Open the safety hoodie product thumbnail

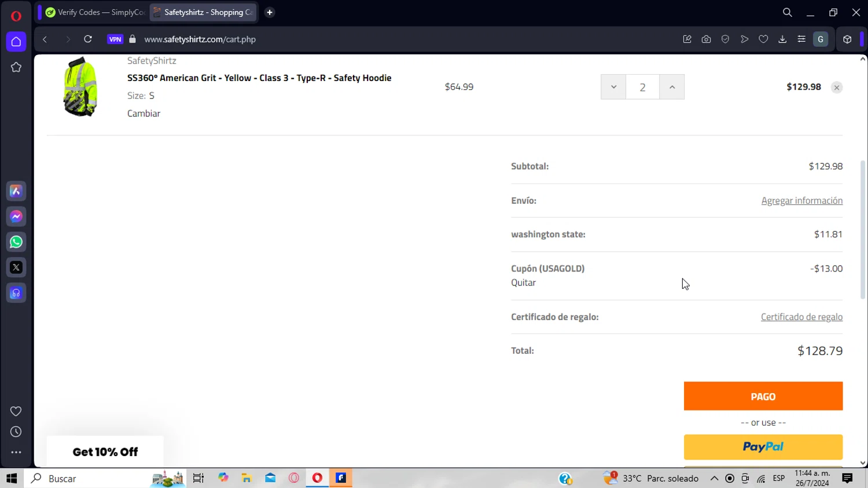80,87
